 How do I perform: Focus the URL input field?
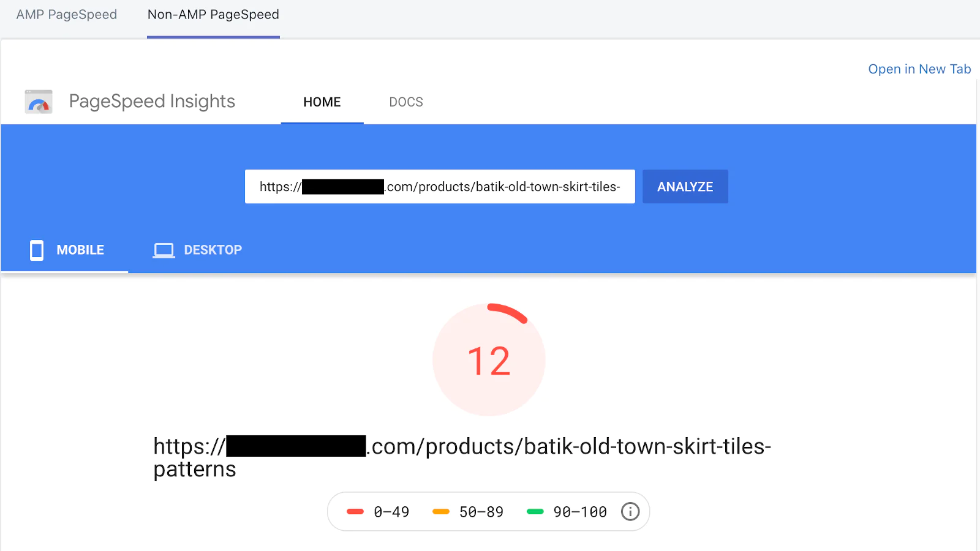pyautogui.click(x=440, y=187)
